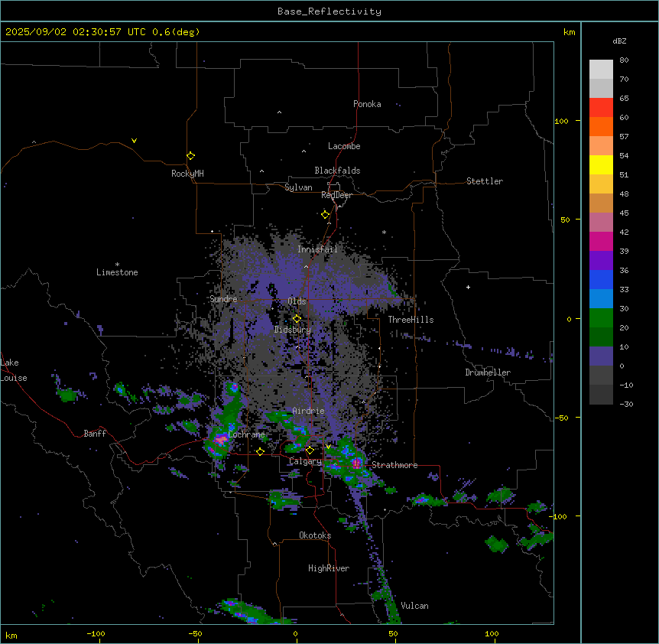Screen dimensions: 659x644
Task: Click the magenta storm core west of Strathmore
Action: [357, 463]
